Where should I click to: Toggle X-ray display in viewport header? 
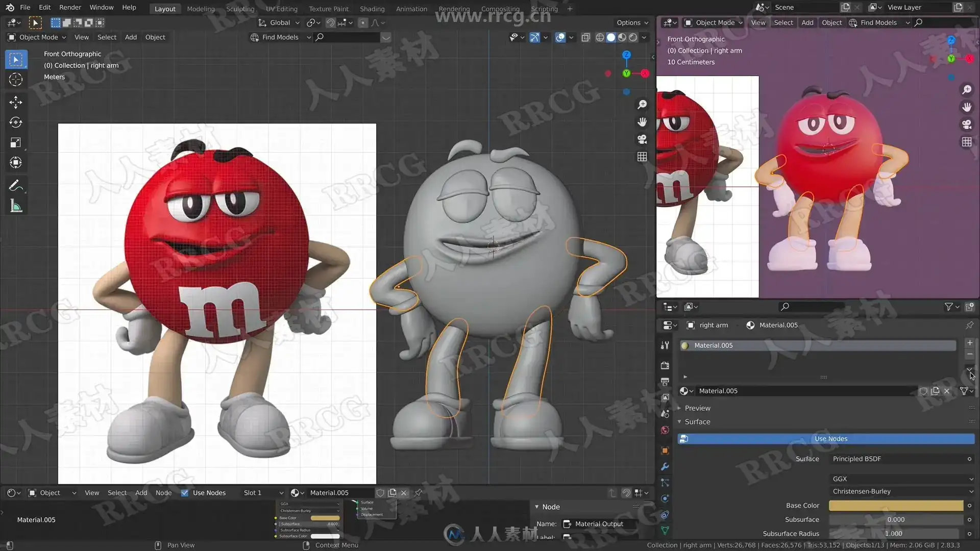[585, 37]
